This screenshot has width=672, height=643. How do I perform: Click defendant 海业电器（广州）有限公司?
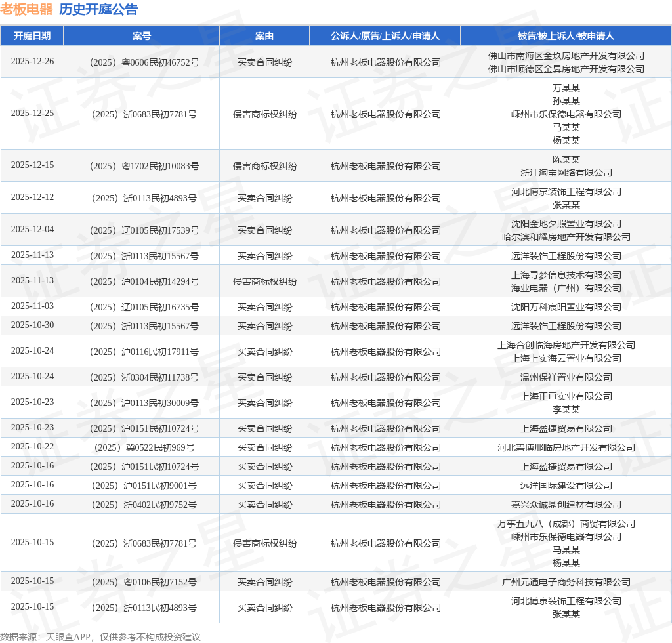coord(566,288)
